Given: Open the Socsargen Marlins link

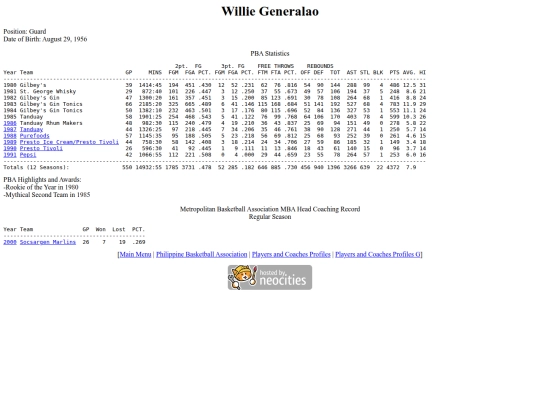Looking at the screenshot, I should click(48, 242).
